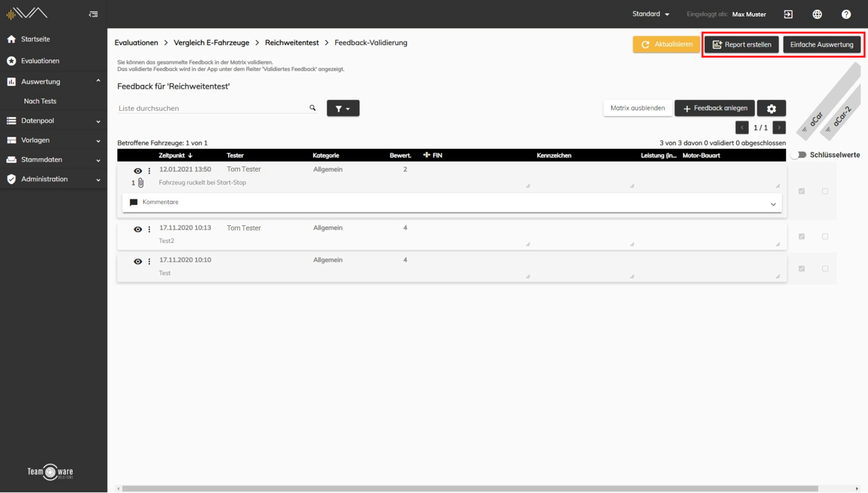The height and width of the screenshot is (493, 868).
Task: Toggle aCar-2 checkbox in Test2 row
Action: coord(825,237)
